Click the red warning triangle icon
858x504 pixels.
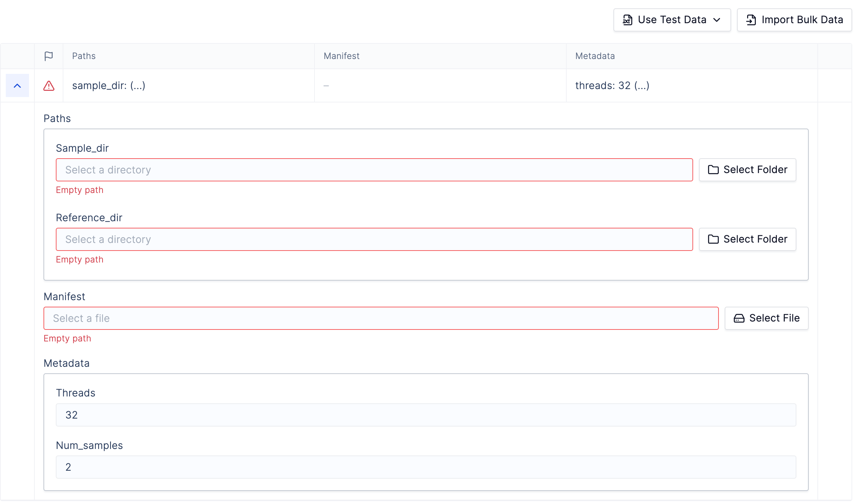tap(49, 86)
